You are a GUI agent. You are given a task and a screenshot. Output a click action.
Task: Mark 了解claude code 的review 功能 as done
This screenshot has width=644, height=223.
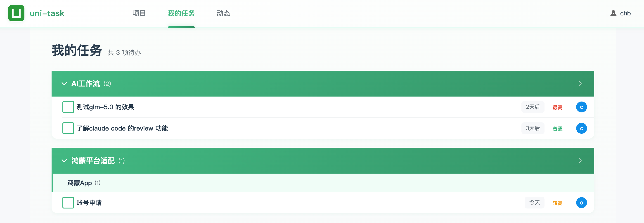tap(68, 128)
